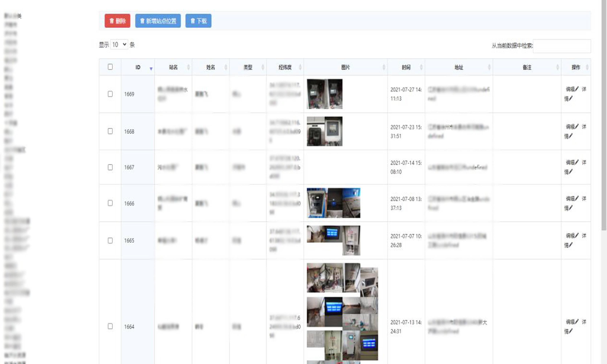Click the 新增站点位置 button
This screenshot has width=607, height=364.
(158, 21)
